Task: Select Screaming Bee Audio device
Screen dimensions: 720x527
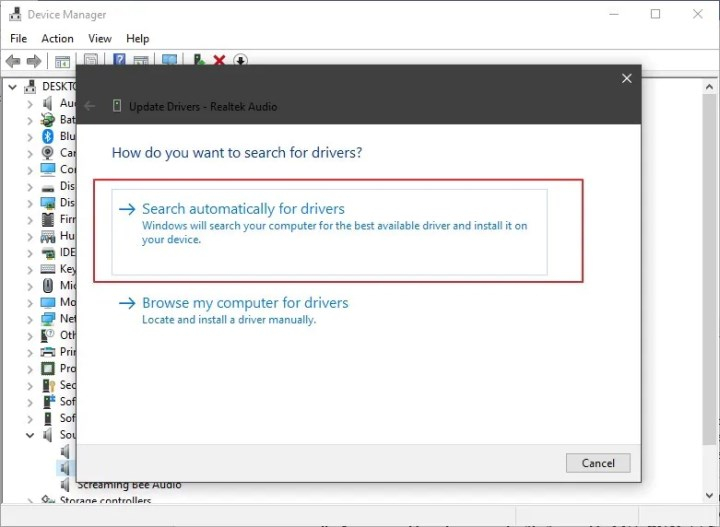Action: click(x=129, y=485)
